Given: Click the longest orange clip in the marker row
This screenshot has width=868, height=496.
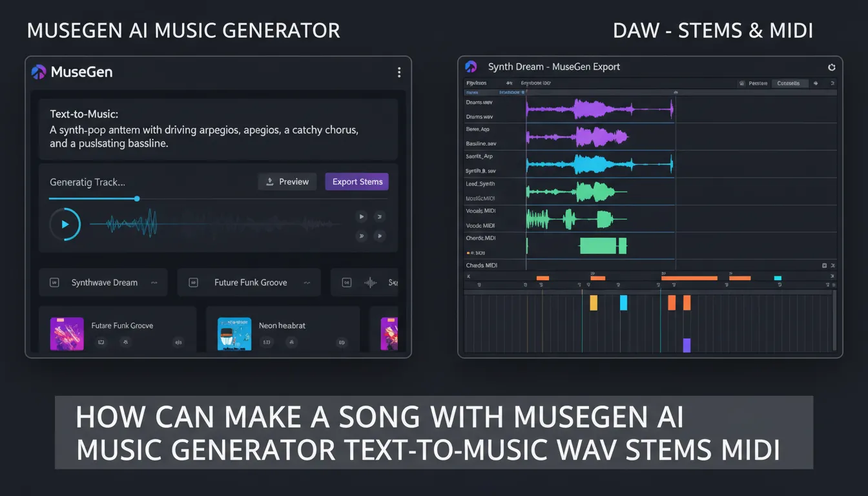Looking at the screenshot, I should click(689, 278).
